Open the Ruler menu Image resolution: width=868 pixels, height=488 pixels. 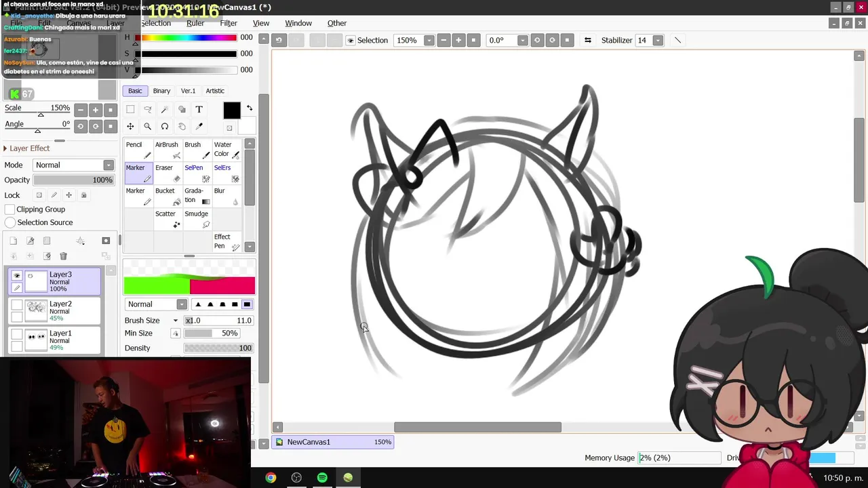tap(195, 23)
